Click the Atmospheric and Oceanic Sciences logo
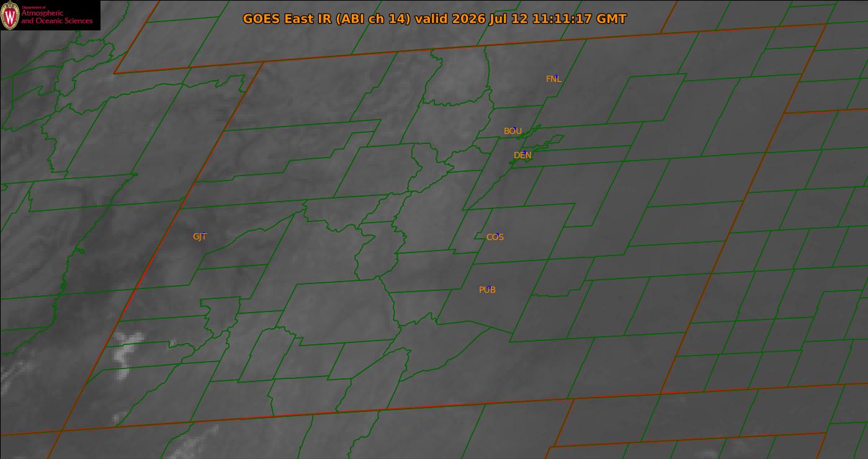Image resolution: width=868 pixels, height=459 pixels. click(50, 15)
